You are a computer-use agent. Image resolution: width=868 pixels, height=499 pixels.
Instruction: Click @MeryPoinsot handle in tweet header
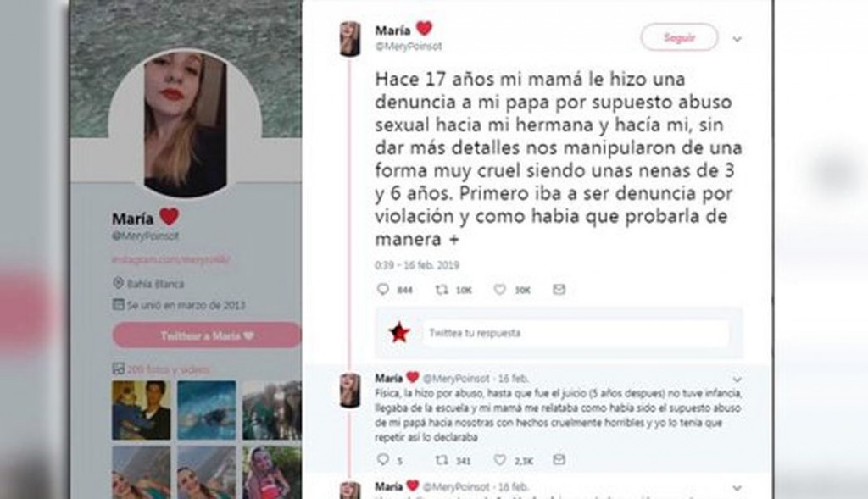click(409, 47)
